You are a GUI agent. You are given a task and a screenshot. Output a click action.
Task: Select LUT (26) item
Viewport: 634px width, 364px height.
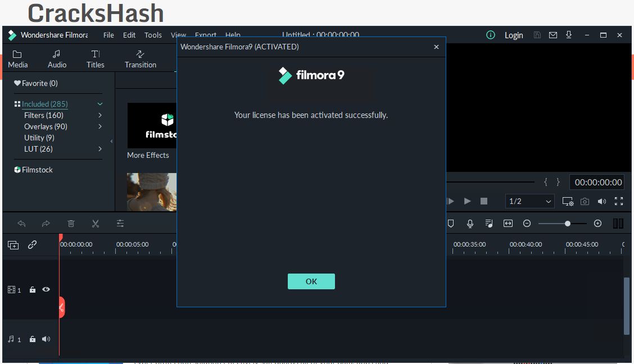(x=38, y=149)
